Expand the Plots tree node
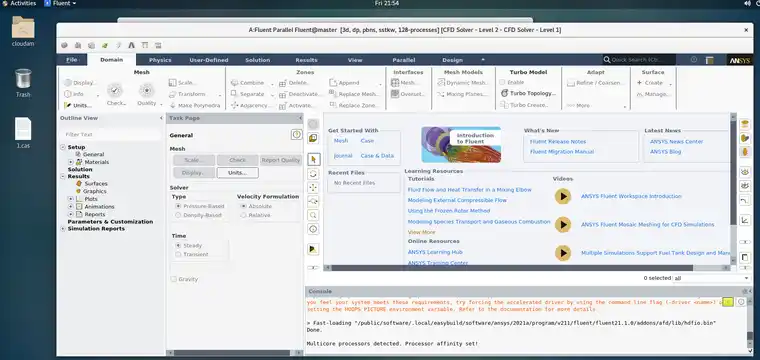The height and width of the screenshot is (360, 760). [71, 199]
